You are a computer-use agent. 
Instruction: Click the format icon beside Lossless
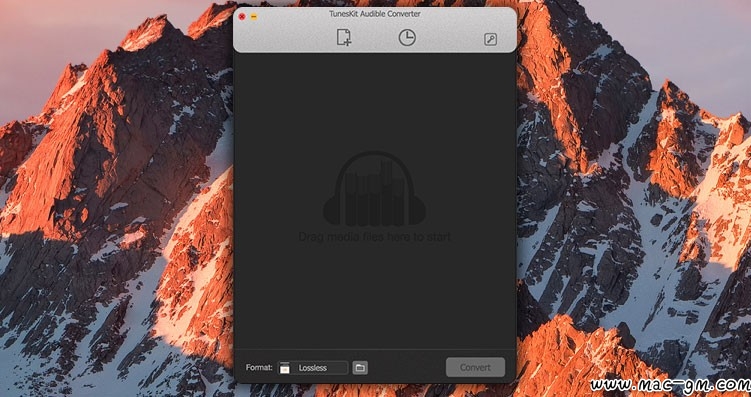tap(284, 368)
